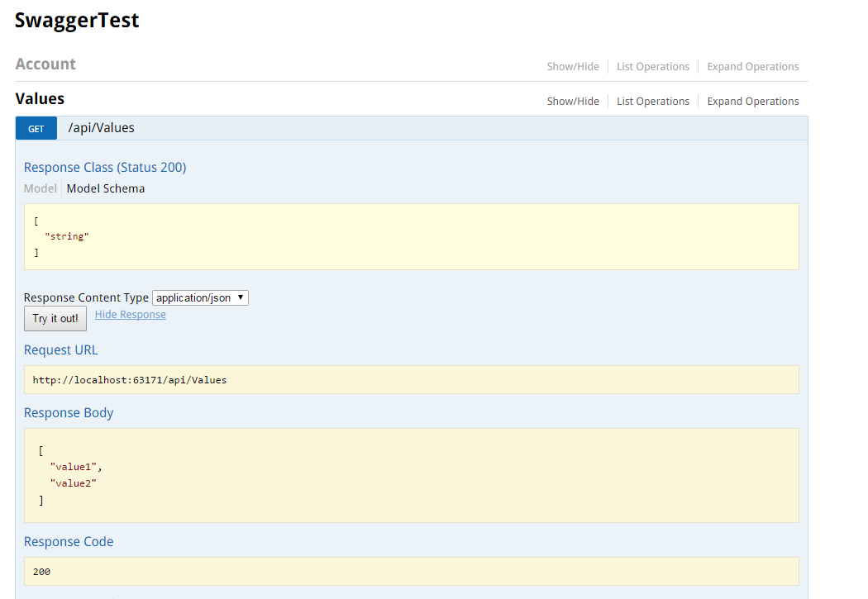The image size is (868, 599).
Task: Click the SwaggerTest page title
Action: tap(77, 21)
